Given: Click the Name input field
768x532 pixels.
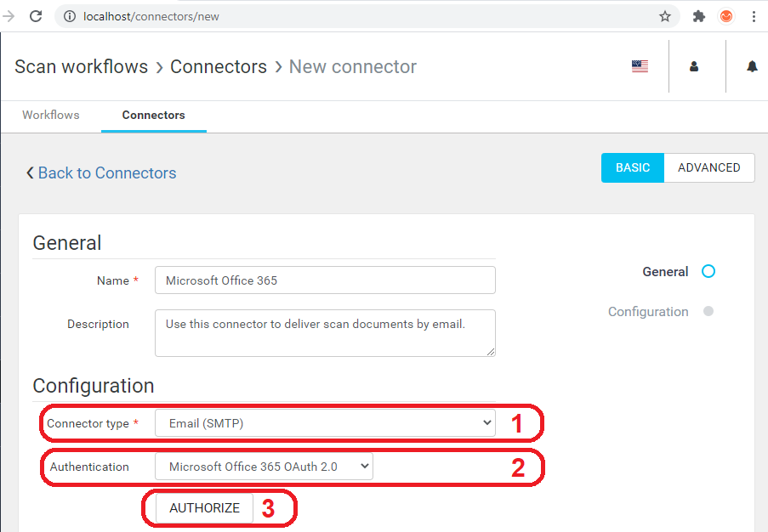Looking at the screenshot, I should [x=325, y=280].
